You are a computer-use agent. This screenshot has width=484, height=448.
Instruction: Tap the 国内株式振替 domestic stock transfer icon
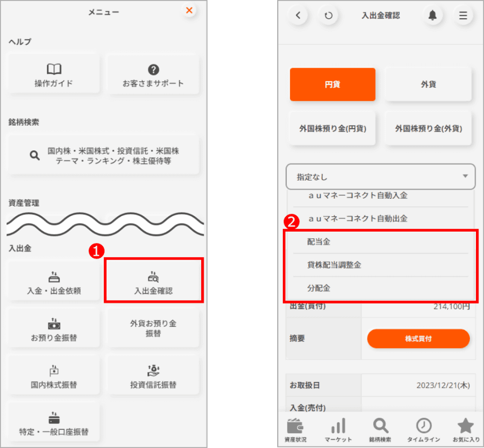(53, 375)
